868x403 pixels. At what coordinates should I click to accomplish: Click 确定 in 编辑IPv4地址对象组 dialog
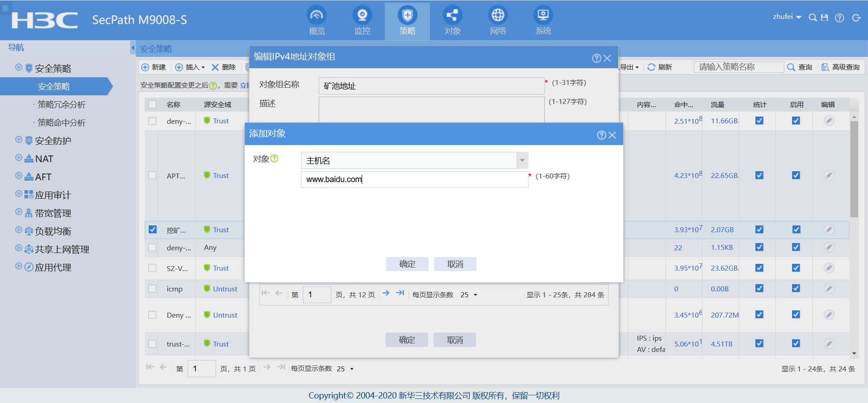[406, 340]
